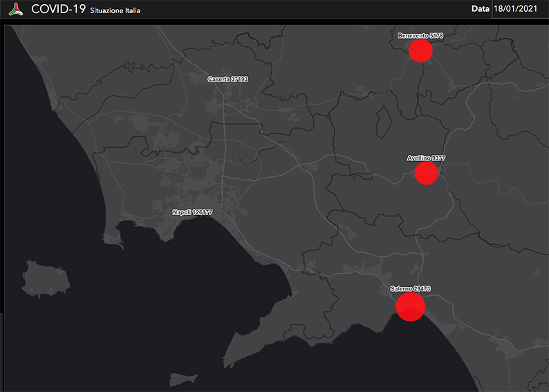Screen dimensions: 549x392
Task: Click the Protezione Civile logo icon
Action: tap(16, 10)
